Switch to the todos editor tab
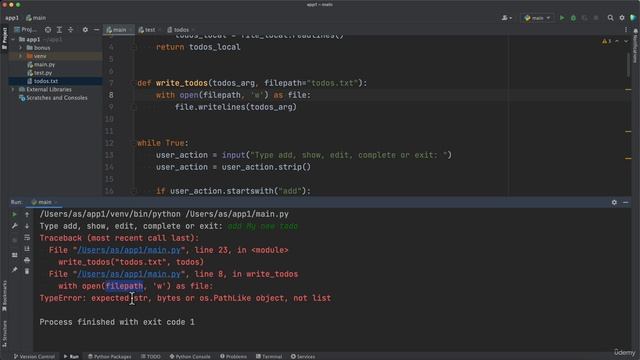Image resolution: width=640 pixels, height=360 pixels. click(180, 30)
